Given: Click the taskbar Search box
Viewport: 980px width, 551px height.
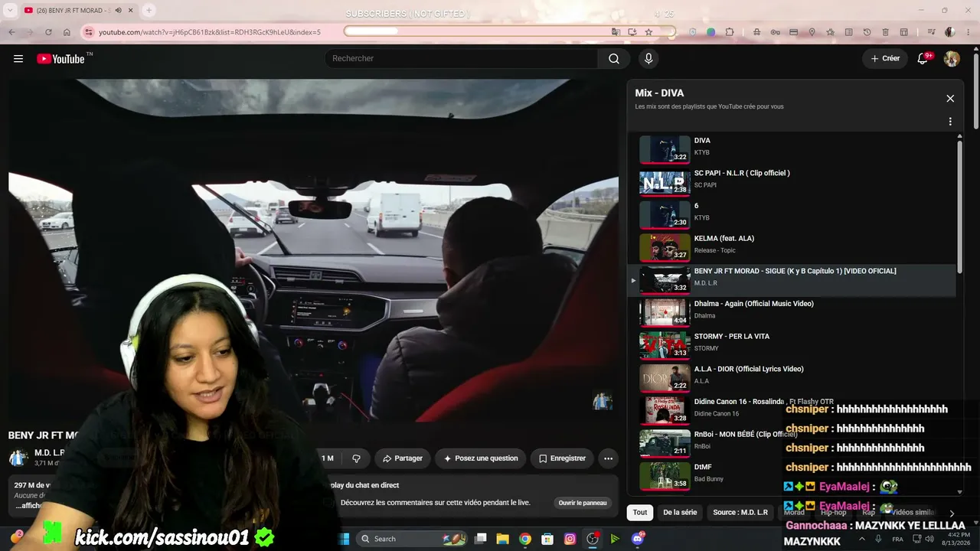Looking at the screenshot, I should tap(413, 539).
